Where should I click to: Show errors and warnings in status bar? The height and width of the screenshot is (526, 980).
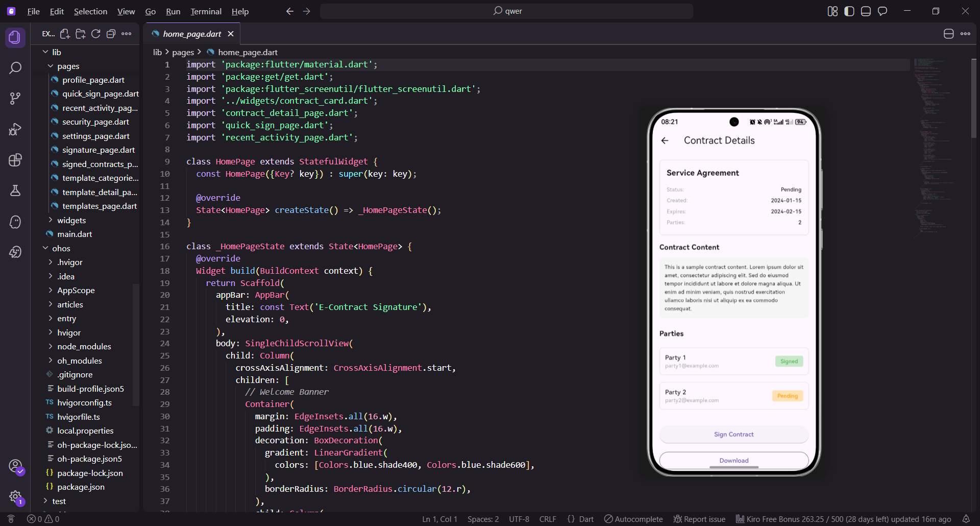pyautogui.click(x=43, y=519)
